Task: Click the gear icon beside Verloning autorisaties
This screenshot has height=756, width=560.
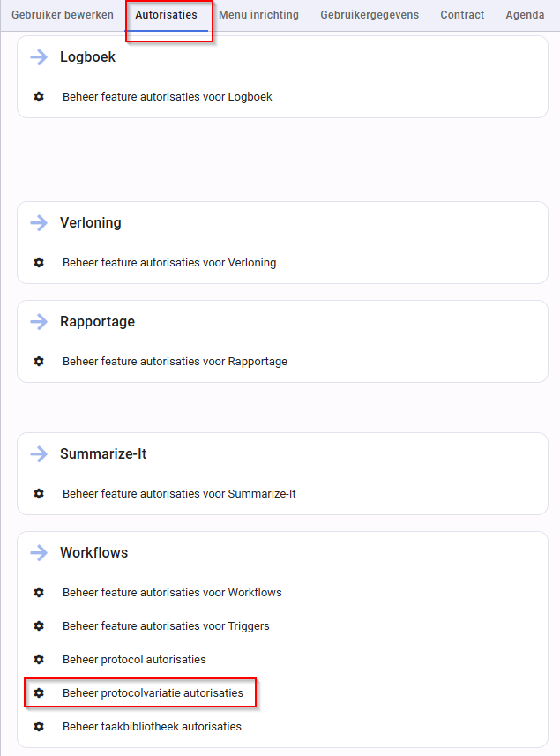Action: (x=39, y=263)
